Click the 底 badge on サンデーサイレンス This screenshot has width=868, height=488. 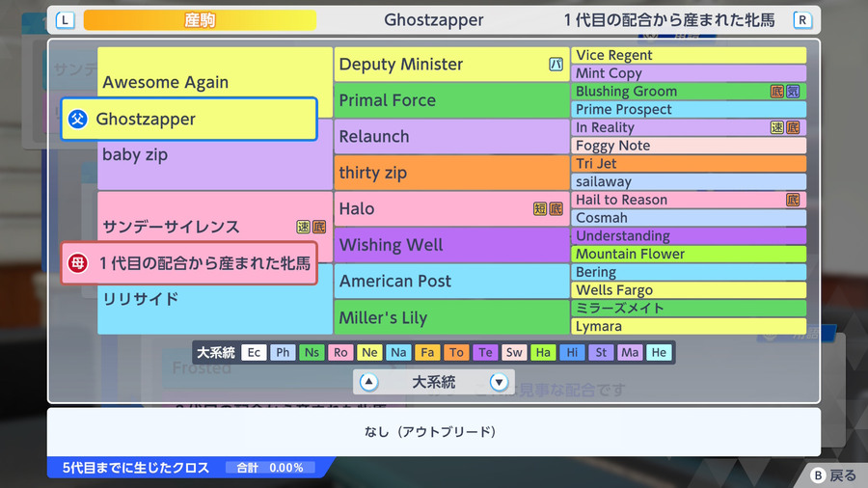319,227
